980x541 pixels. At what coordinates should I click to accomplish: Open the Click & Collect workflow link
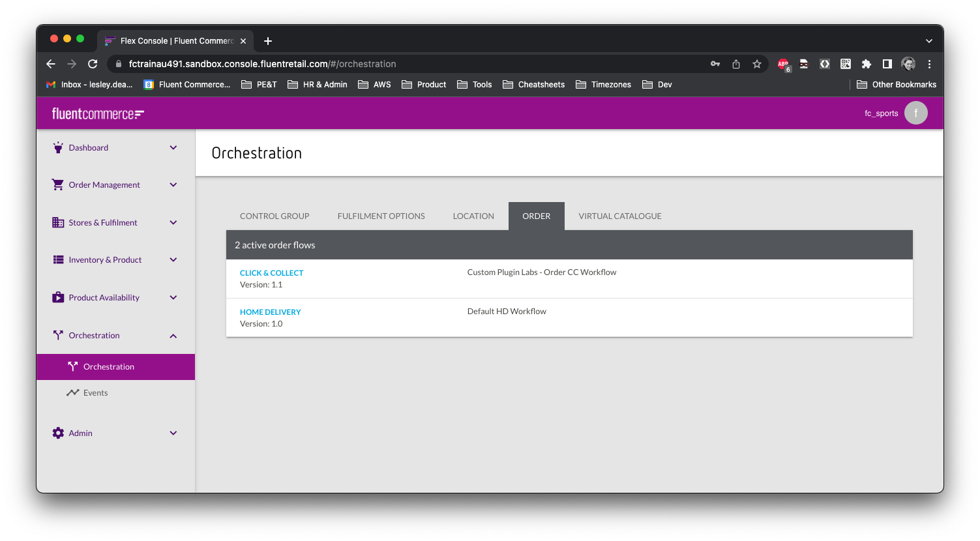(272, 273)
